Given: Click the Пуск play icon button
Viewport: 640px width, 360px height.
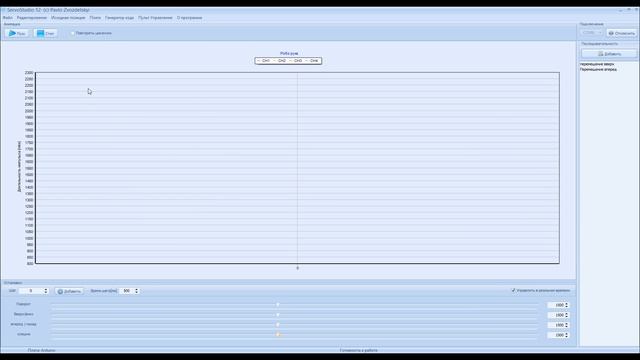Looking at the screenshot, I should 17,33.
